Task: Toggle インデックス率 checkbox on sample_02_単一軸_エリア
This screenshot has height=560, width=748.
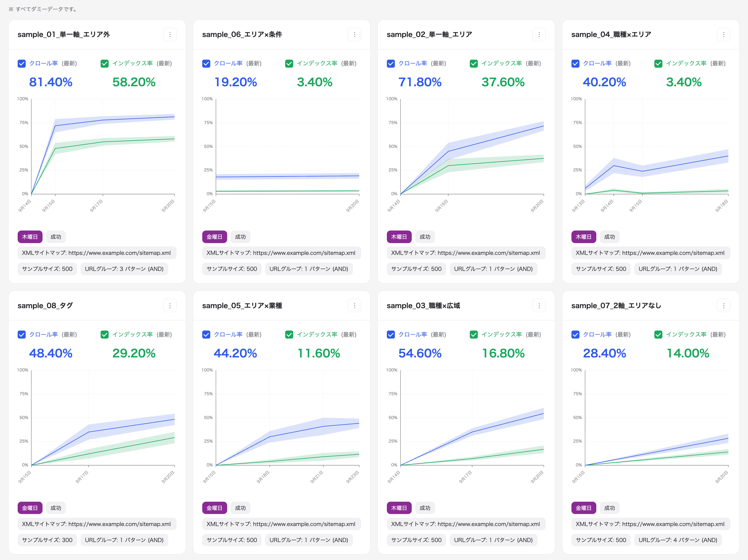Action: (474, 64)
